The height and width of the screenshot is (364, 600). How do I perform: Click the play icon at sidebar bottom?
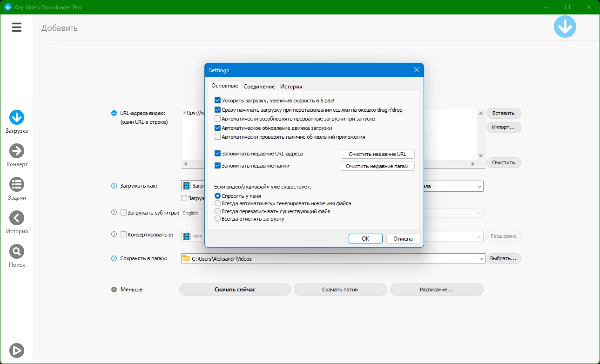(x=17, y=351)
